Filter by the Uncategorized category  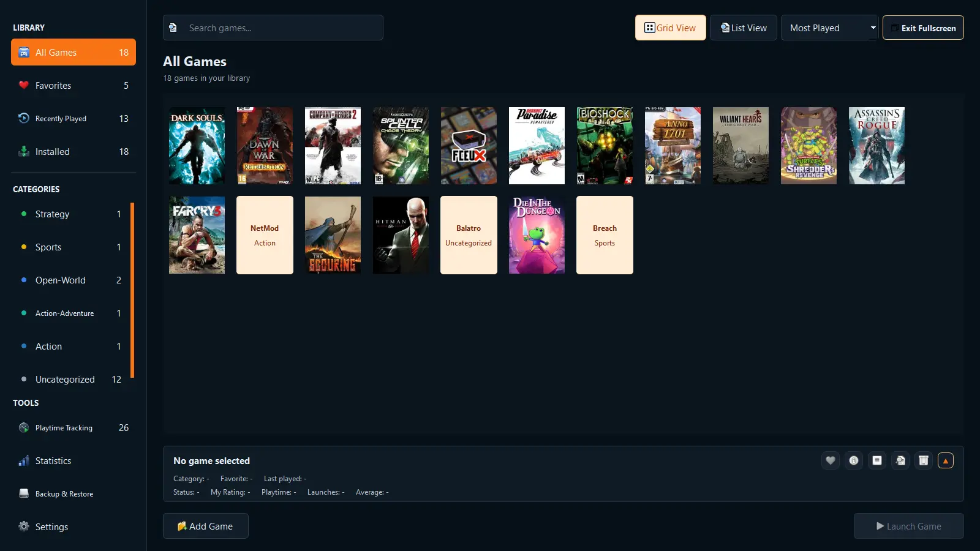click(x=70, y=380)
